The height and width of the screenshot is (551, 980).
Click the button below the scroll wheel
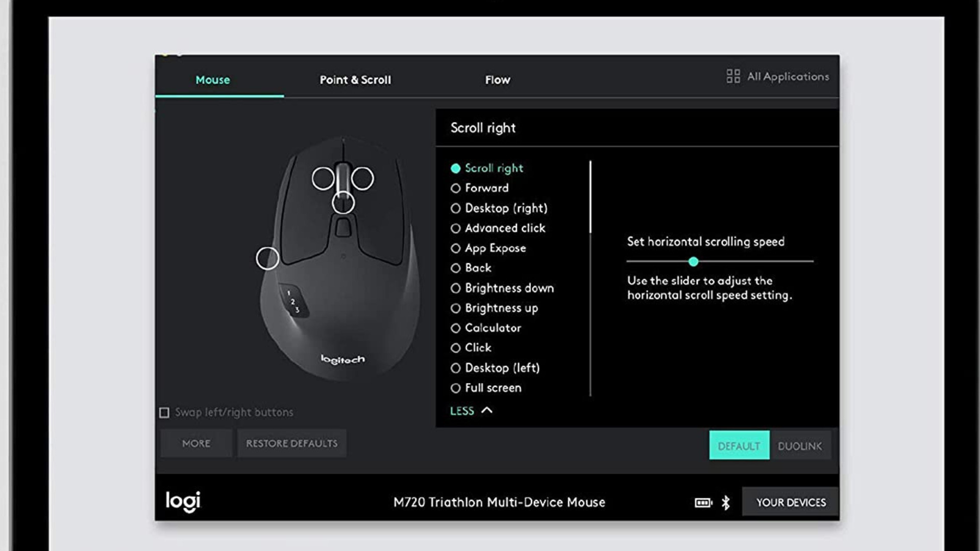coord(343,227)
